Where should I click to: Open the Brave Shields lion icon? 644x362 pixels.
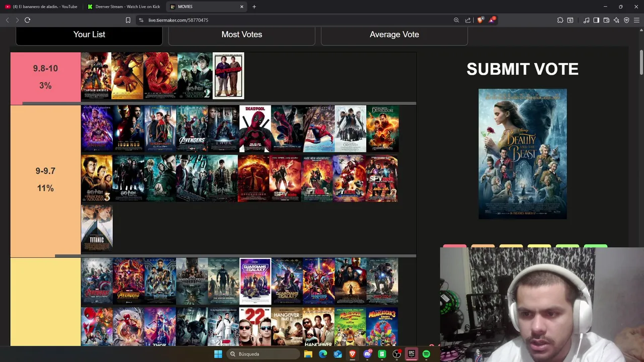coord(480,20)
